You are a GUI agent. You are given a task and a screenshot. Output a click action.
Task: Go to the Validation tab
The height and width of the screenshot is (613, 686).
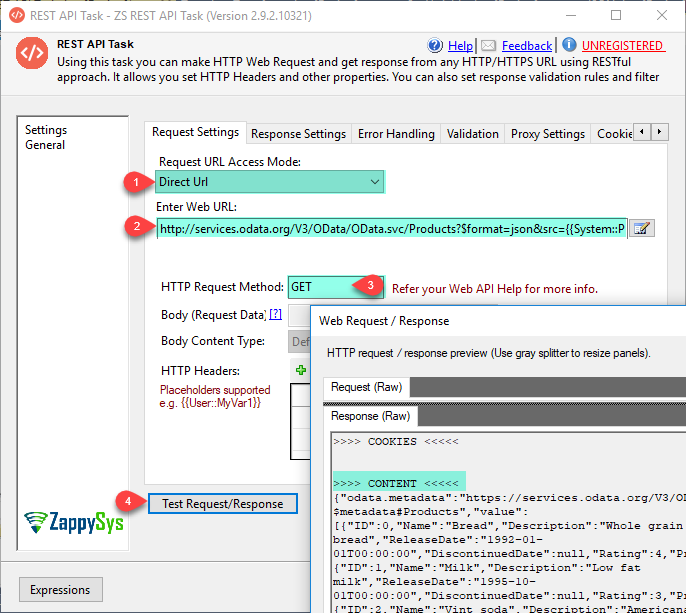[x=472, y=134]
